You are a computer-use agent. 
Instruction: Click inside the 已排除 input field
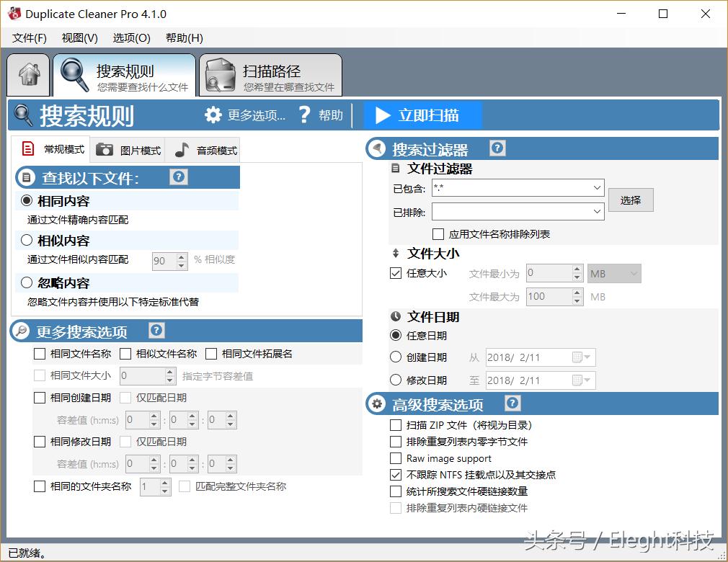click(515, 211)
